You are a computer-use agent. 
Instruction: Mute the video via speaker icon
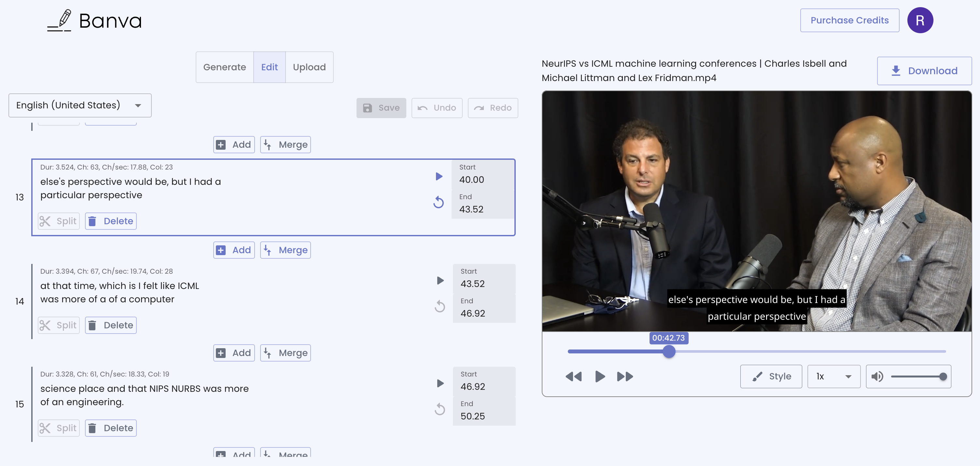click(877, 377)
